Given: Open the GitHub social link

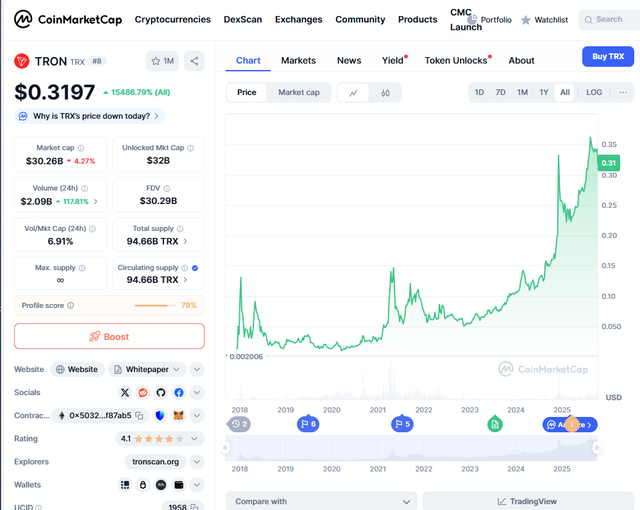Looking at the screenshot, I should coord(161,392).
